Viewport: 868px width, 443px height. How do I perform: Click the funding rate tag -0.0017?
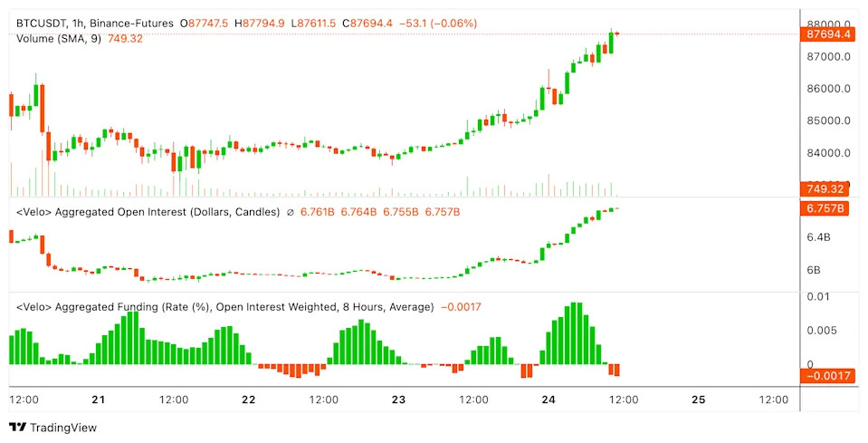828,377
